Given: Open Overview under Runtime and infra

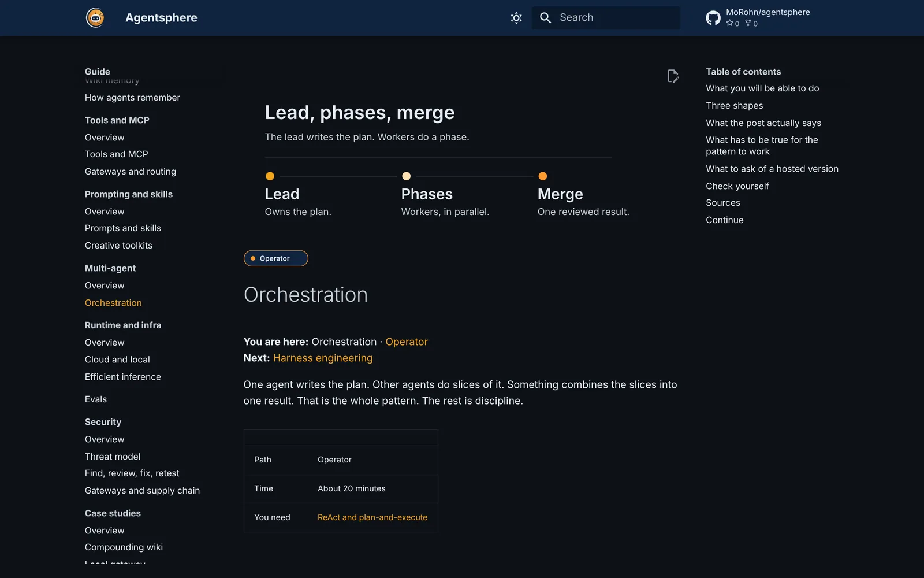Looking at the screenshot, I should click(105, 343).
